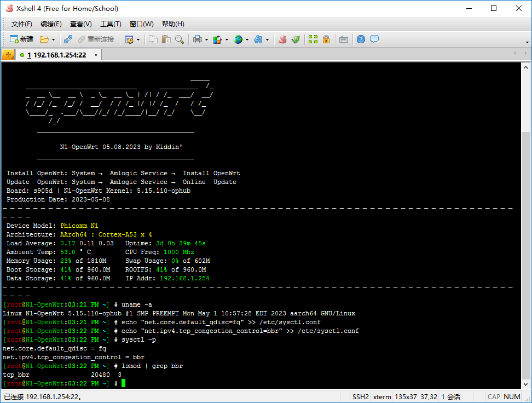This screenshot has height=403, width=532.
Task: Click the CAP indicator in status bar
Action: [494, 396]
